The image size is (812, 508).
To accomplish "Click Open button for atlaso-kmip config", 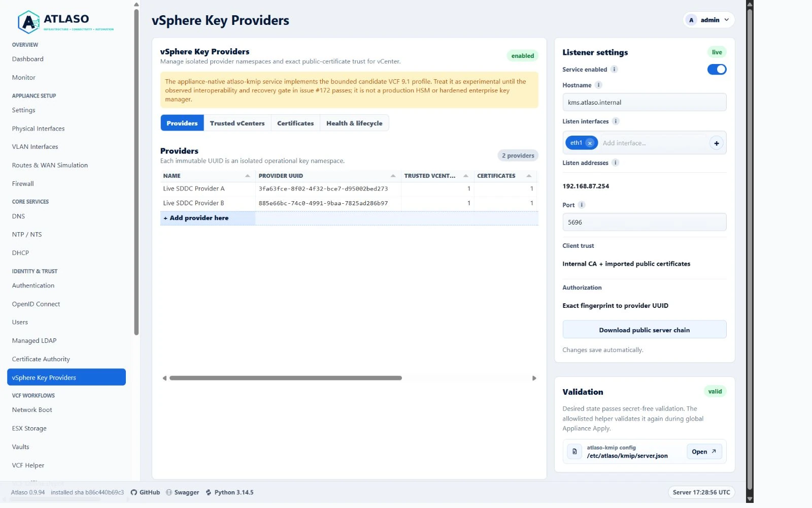I will (x=704, y=452).
